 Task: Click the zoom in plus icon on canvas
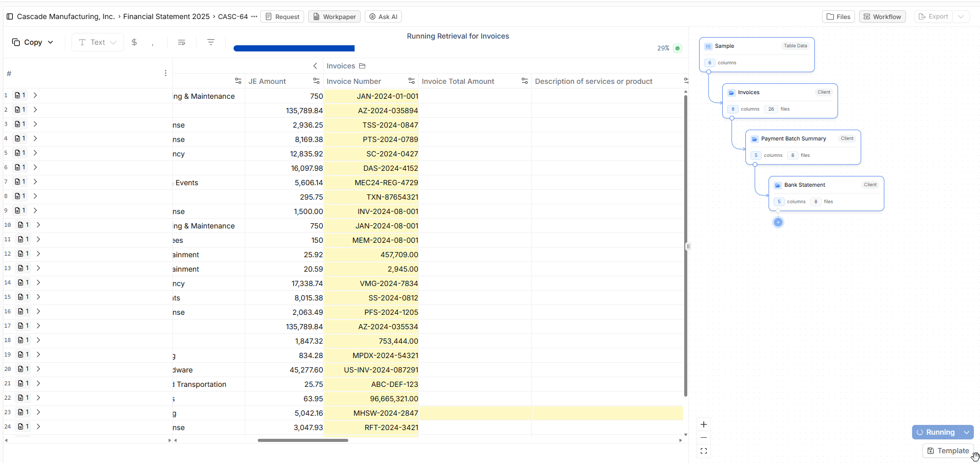coord(704,424)
